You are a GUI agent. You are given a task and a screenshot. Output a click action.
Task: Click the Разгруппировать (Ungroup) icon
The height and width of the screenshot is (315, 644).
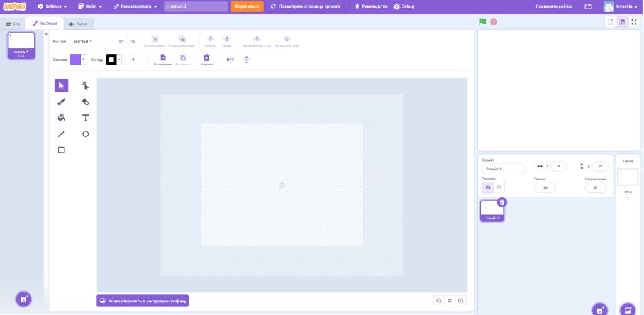coord(182,40)
